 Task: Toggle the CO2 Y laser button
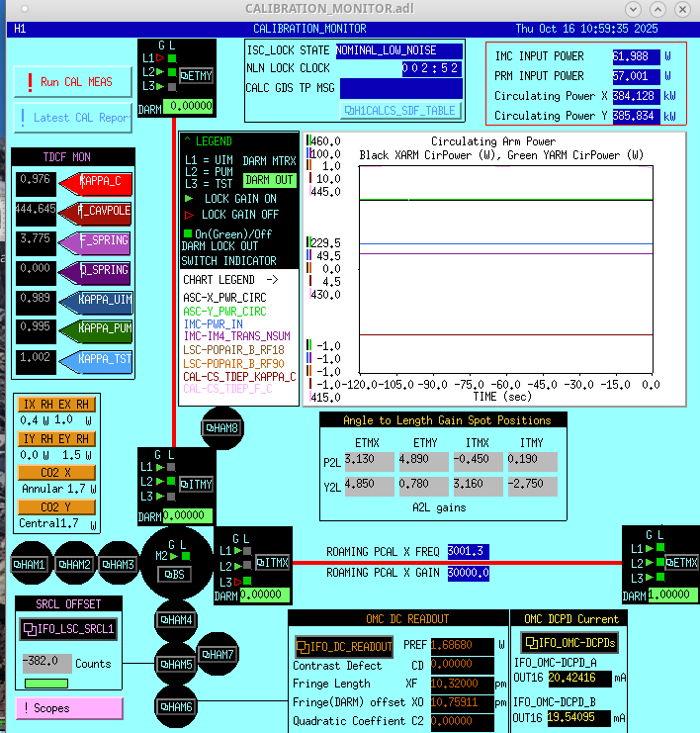click(x=56, y=507)
